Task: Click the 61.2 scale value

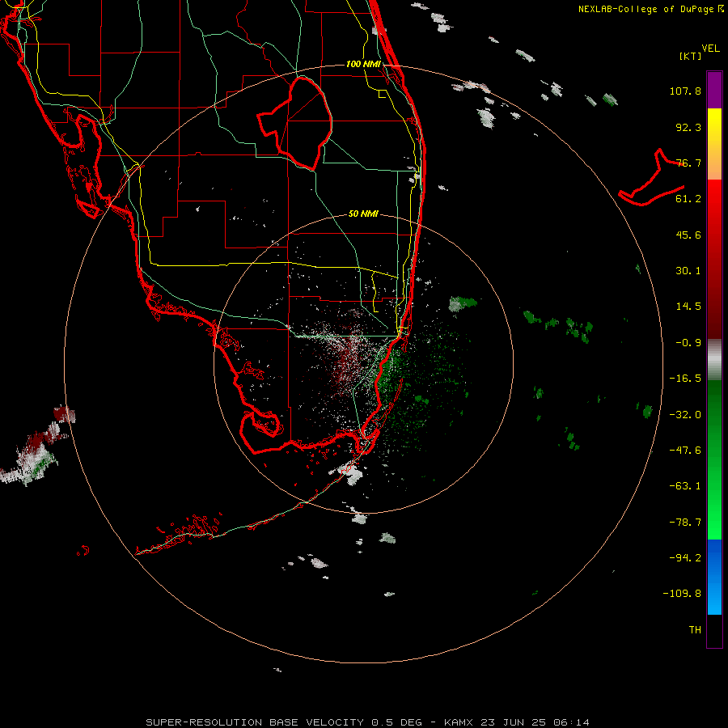Action: coord(688,199)
